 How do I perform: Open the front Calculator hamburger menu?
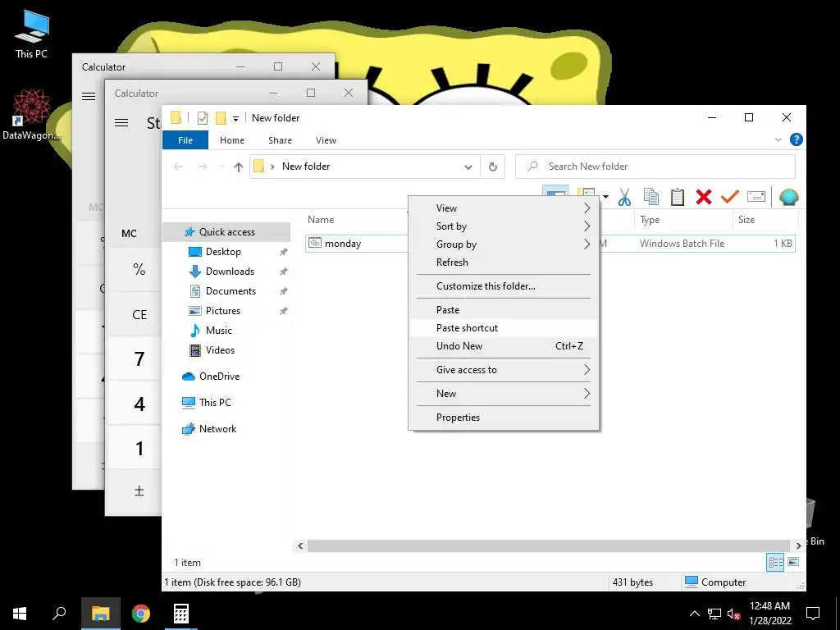tap(121, 123)
